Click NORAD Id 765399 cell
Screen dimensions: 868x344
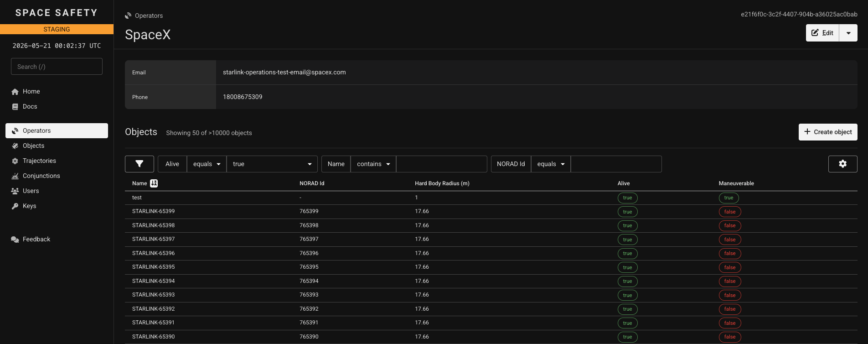(309, 211)
